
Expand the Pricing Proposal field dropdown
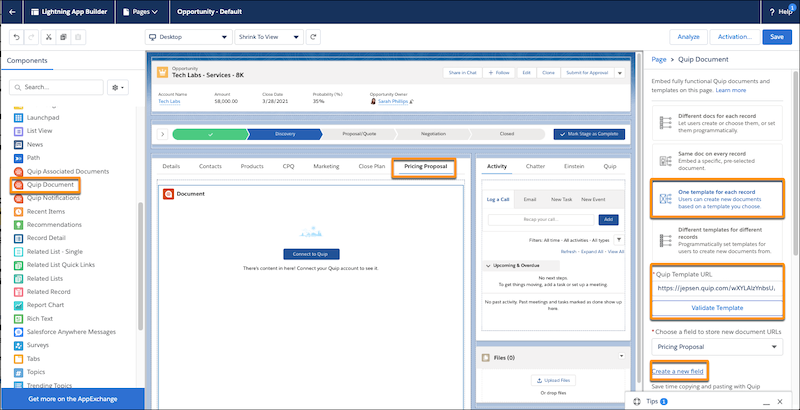(x=715, y=345)
